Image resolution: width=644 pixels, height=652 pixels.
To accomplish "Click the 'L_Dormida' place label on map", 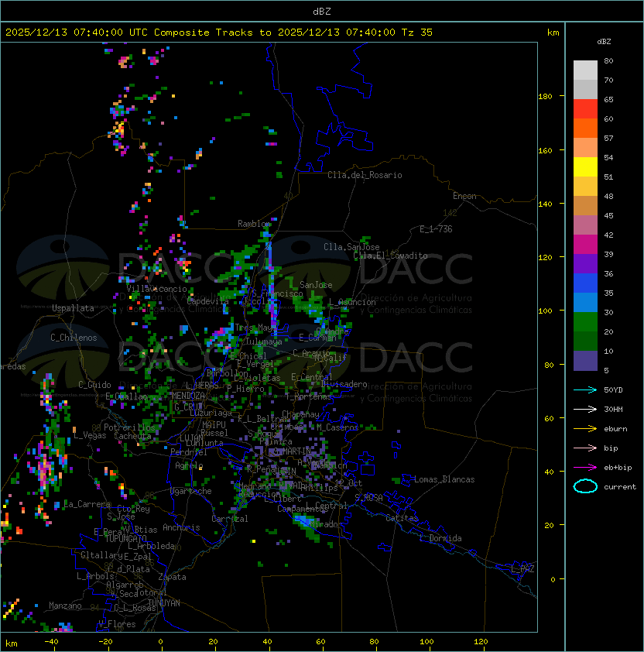I will [440, 538].
